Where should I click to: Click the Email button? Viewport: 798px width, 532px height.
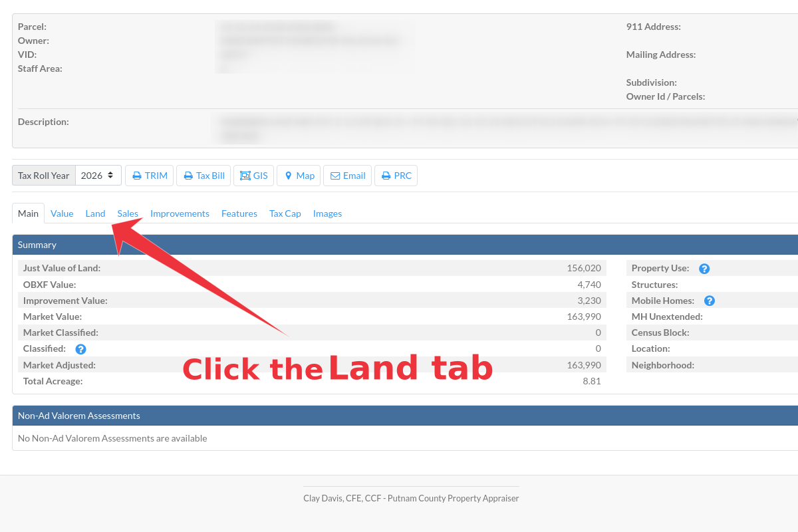point(347,175)
